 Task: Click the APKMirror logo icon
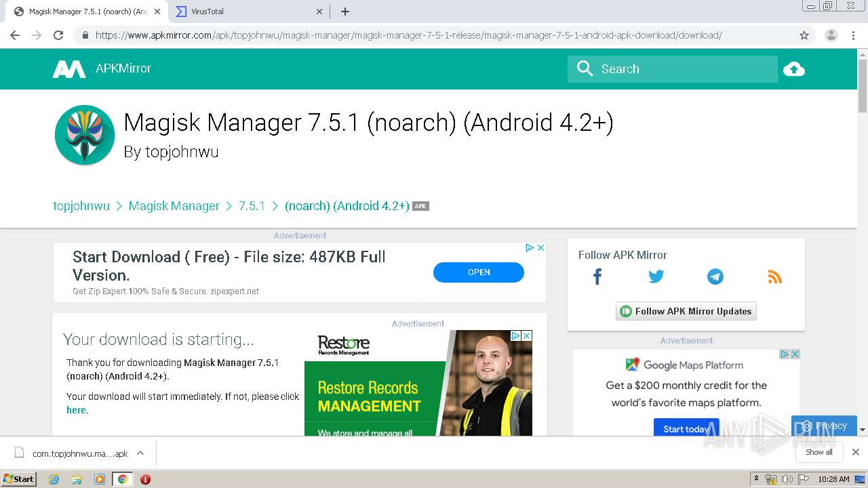(69, 69)
